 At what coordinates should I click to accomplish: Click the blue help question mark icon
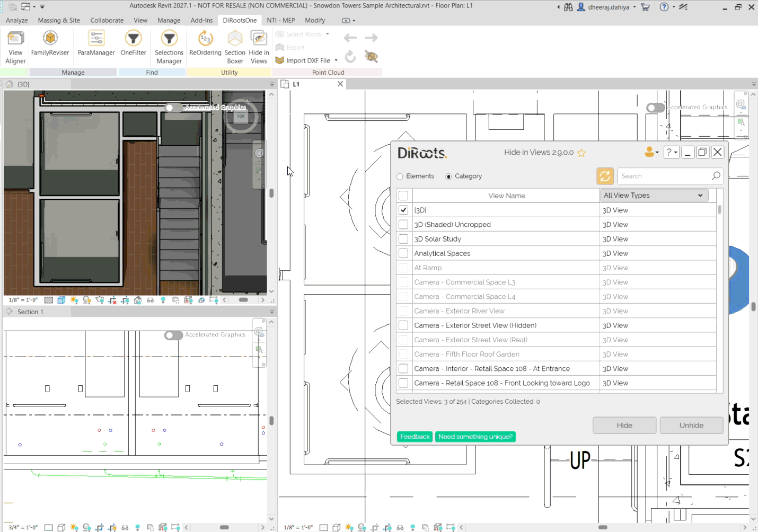pos(664,7)
